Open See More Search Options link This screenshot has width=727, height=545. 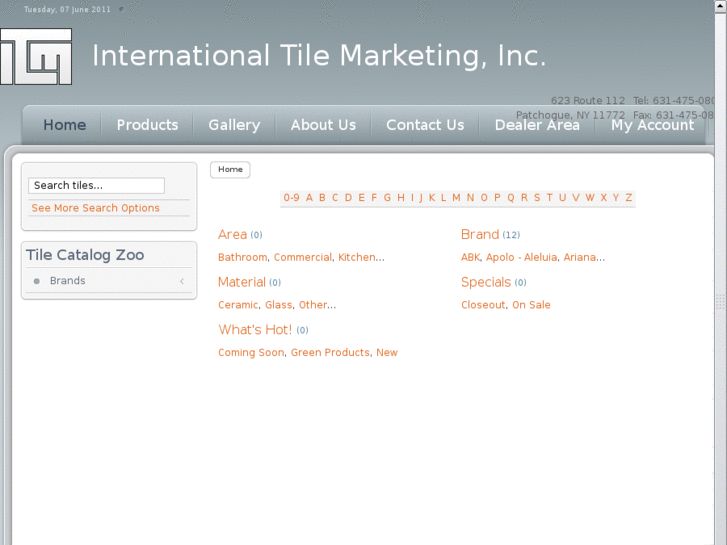96,208
